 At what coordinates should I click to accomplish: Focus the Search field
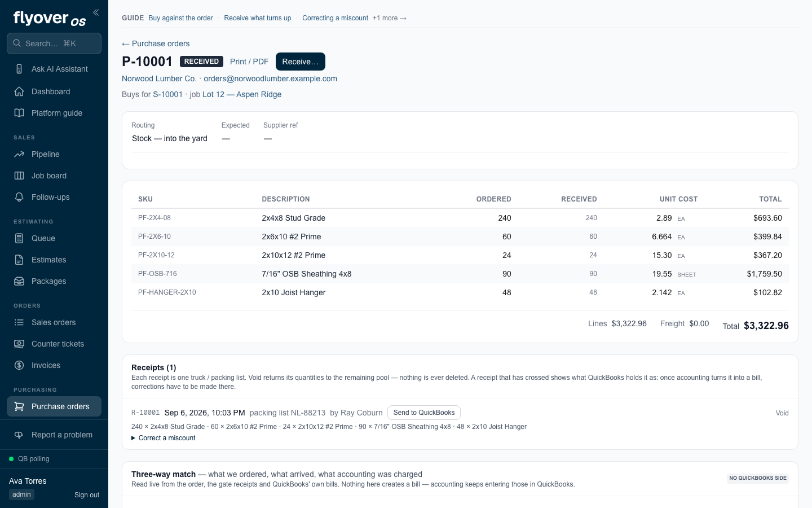(54, 43)
